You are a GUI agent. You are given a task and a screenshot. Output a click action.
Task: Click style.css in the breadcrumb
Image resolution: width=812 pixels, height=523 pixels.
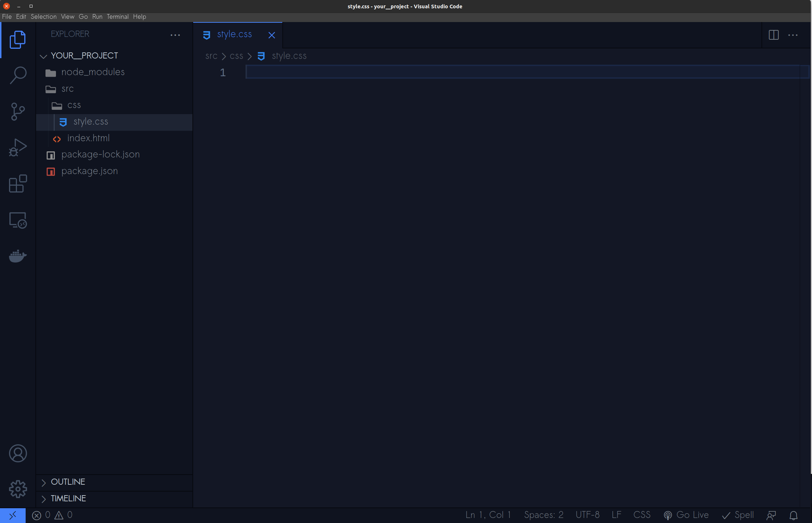pyautogui.click(x=289, y=56)
